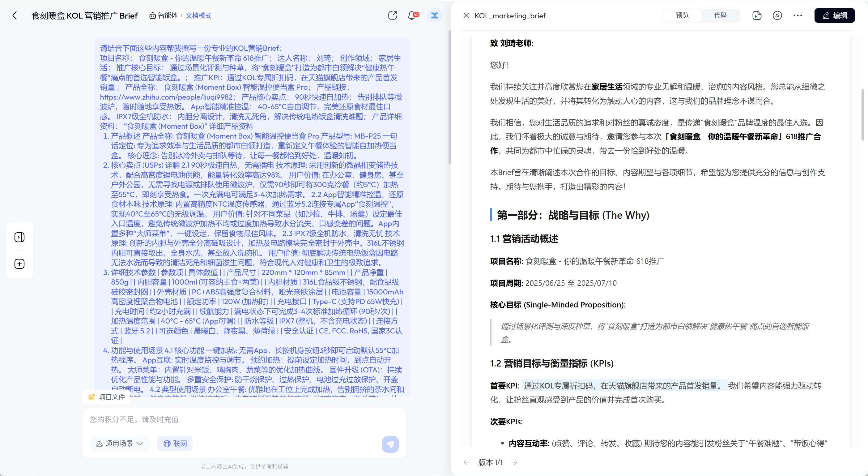Select the 代码 code tab
The height and width of the screenshot is (476, 868).
pyautogui.click(x=720, y=15)
